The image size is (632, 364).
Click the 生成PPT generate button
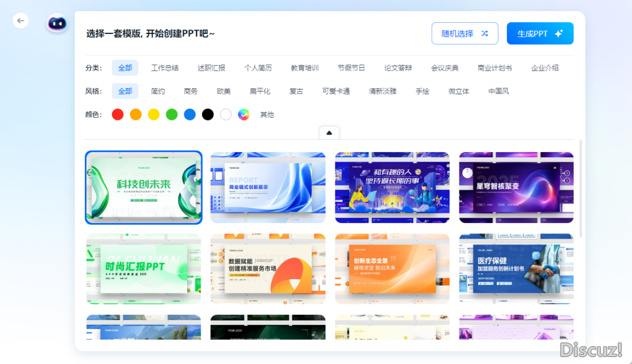point(540,33)
